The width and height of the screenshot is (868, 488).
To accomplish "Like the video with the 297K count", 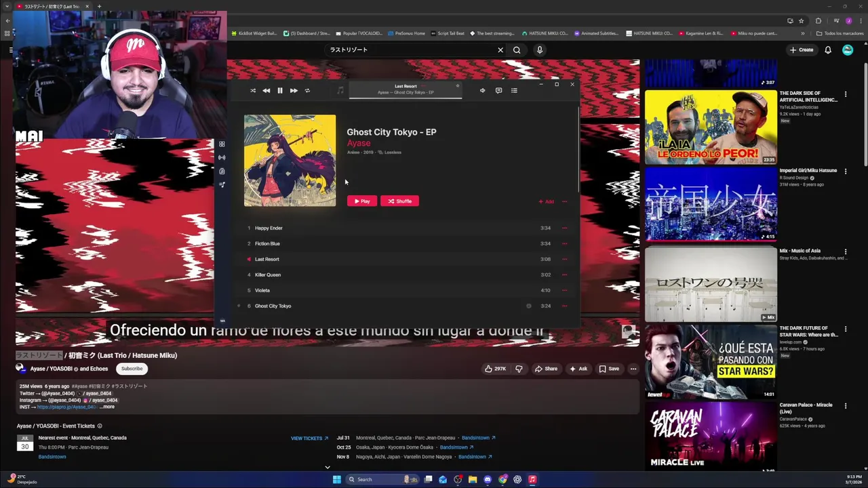I will coord(496,369).
